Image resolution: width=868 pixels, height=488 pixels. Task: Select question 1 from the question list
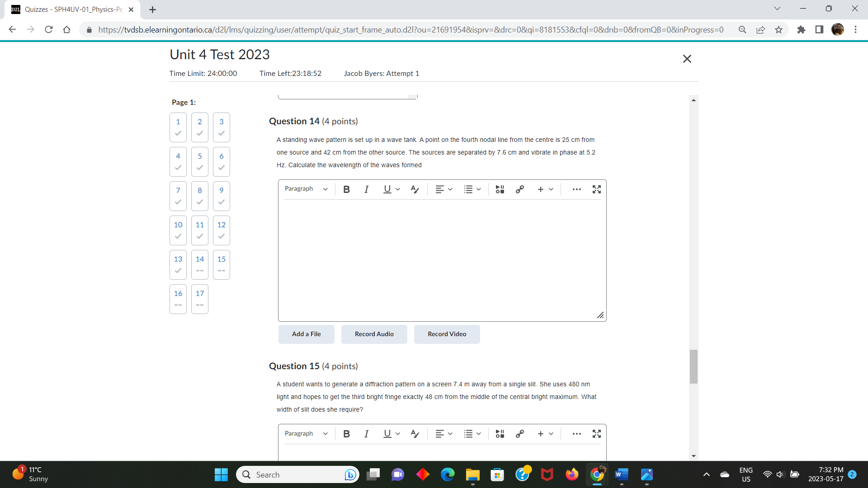point(178,127)
